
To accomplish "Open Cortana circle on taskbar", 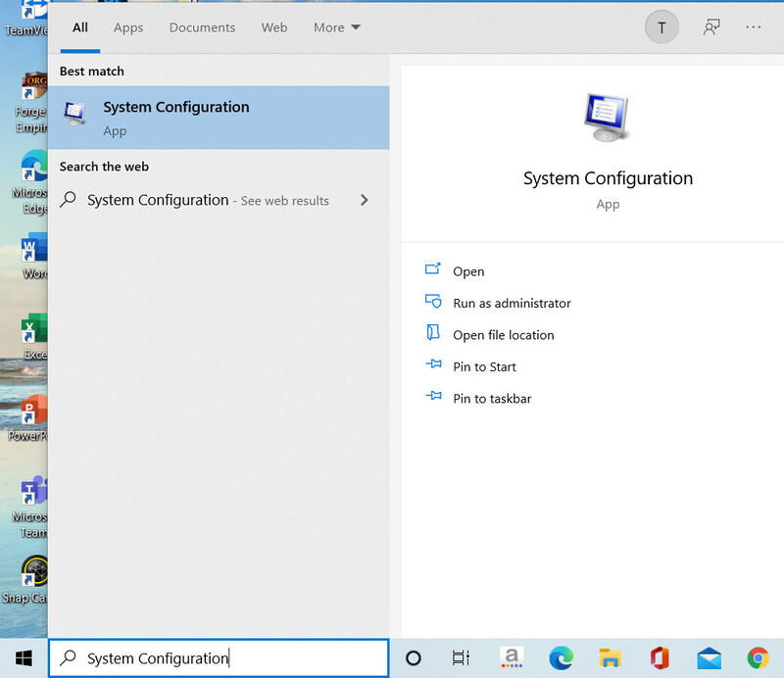I will tap(413, 658).
